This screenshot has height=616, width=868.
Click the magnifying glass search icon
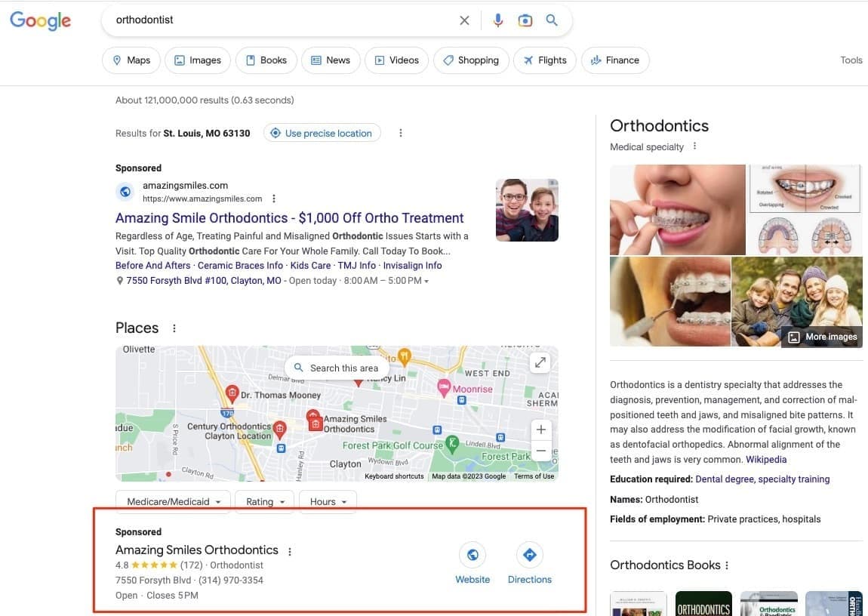click(x=552, y=20)
